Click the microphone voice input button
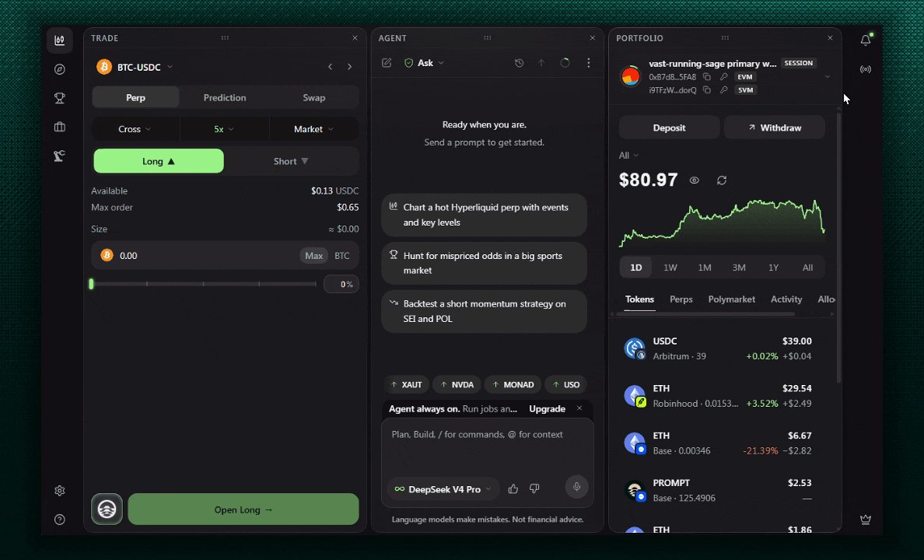The width and height of the screenshot is (924, 560). (577, 487)
